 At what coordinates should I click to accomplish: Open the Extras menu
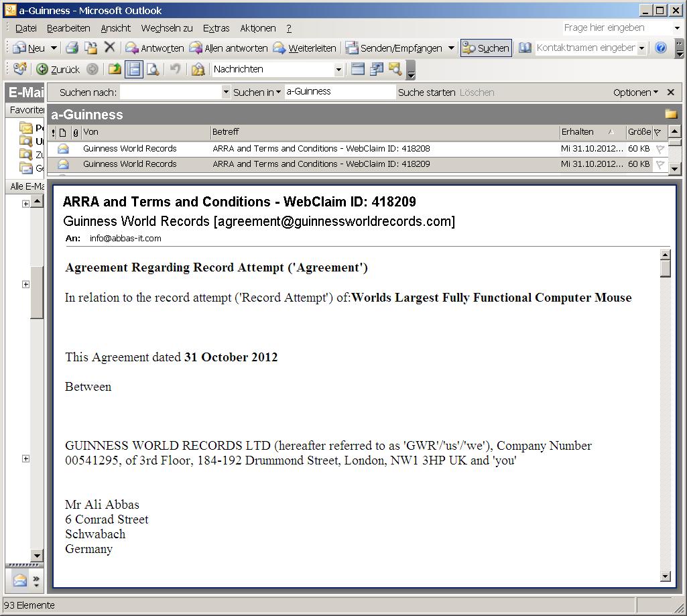tap(216, 28)
